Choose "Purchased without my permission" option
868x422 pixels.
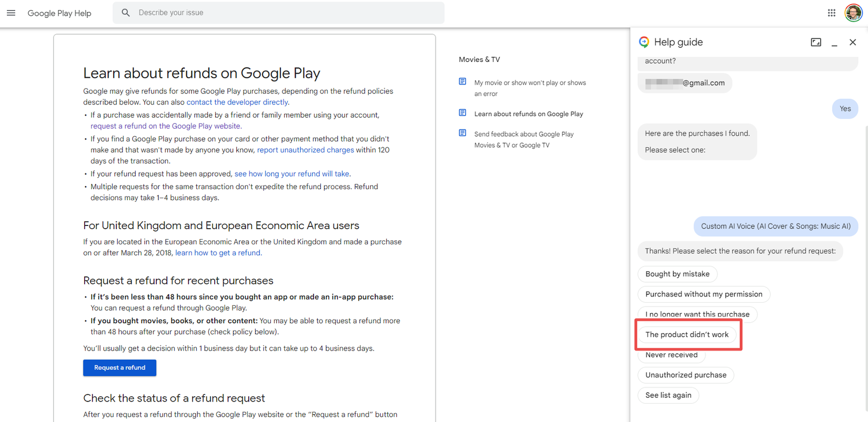(703, 294)
